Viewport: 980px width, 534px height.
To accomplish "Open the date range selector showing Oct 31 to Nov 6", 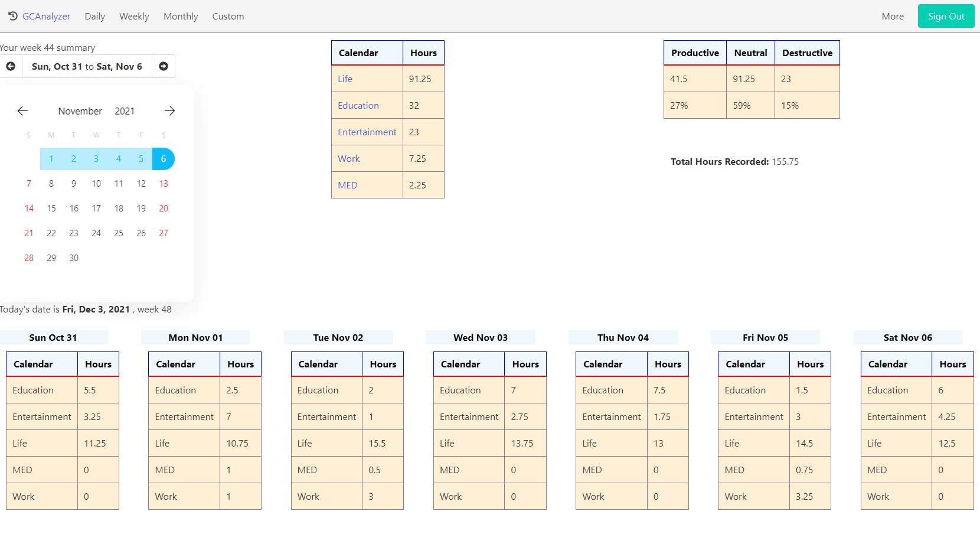I will tap(87, 66).
